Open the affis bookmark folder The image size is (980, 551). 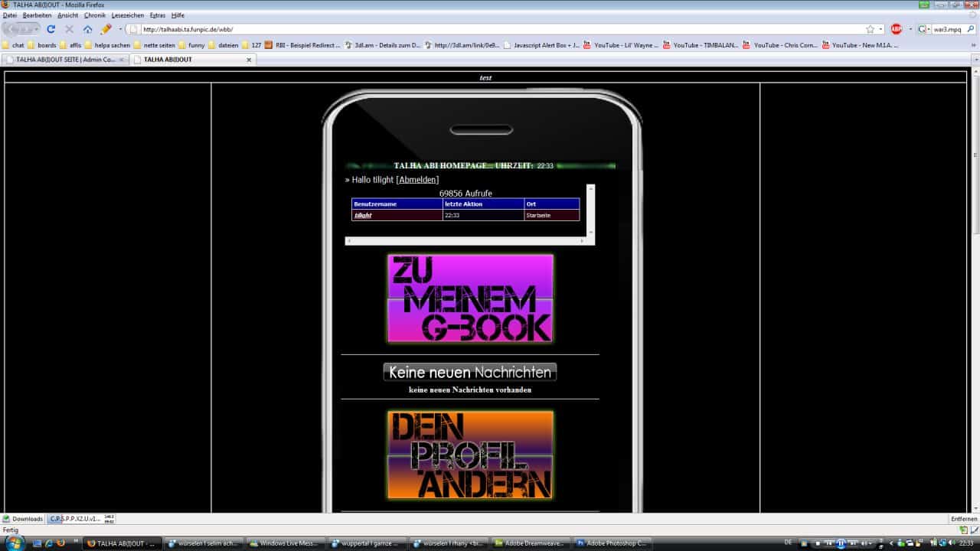[71, 45]
